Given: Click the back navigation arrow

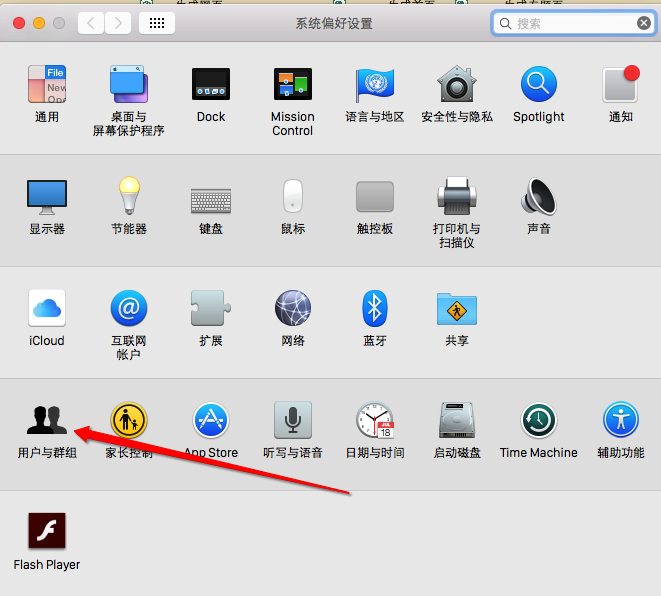Looking at the screenshot, I should point(91,23).
